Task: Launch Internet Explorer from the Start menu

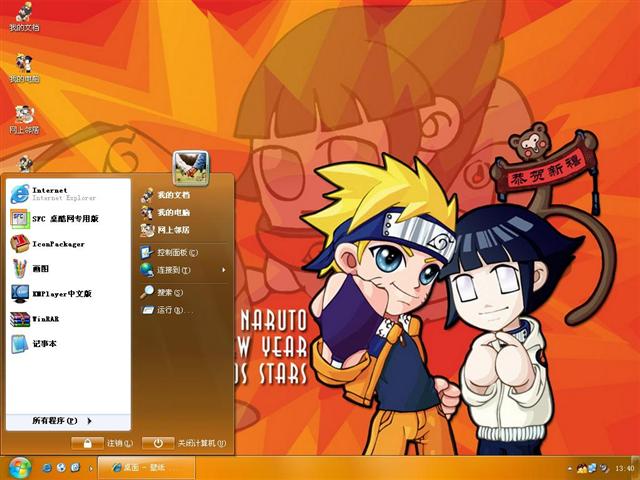Action: tap(68, 193)
